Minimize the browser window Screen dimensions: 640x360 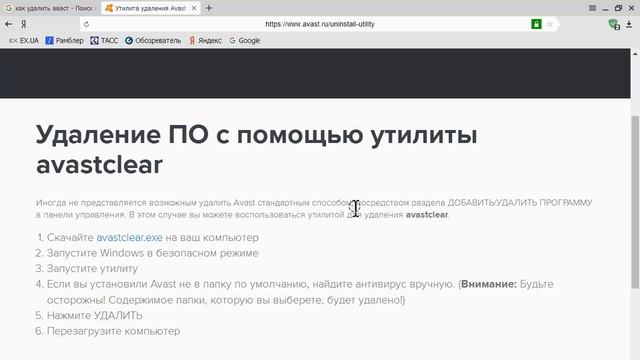point(605,8)
